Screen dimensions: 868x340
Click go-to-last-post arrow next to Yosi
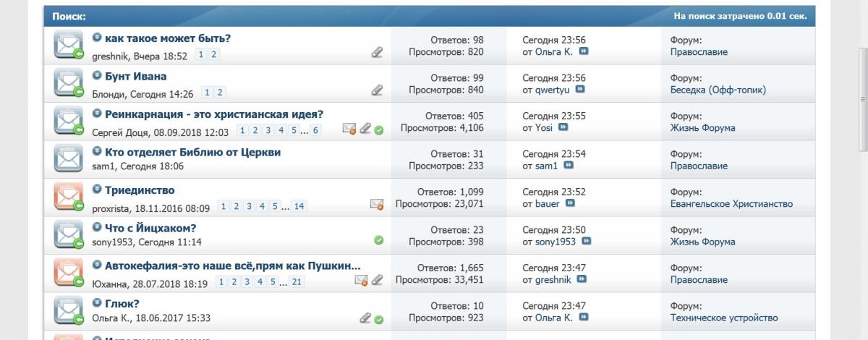tap(563, 127)
